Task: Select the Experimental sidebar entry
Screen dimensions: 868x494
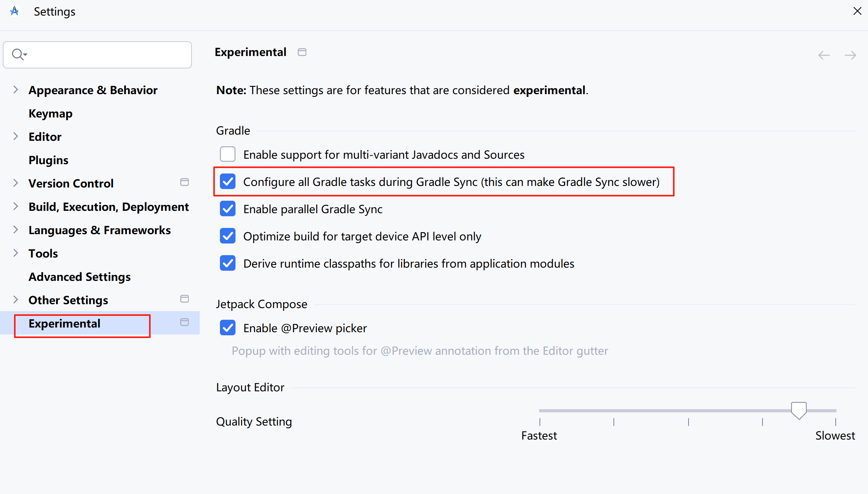Action: click(x=64, y=323)
